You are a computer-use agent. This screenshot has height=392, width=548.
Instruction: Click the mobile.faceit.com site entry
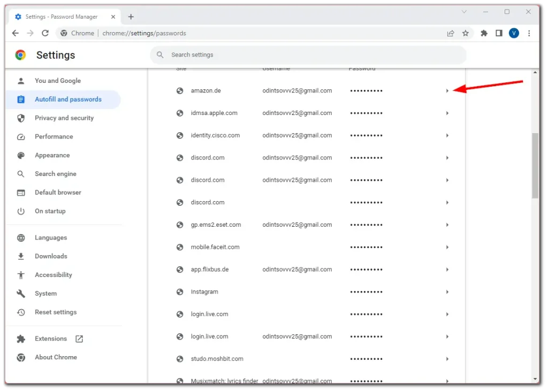click(215, 247)
